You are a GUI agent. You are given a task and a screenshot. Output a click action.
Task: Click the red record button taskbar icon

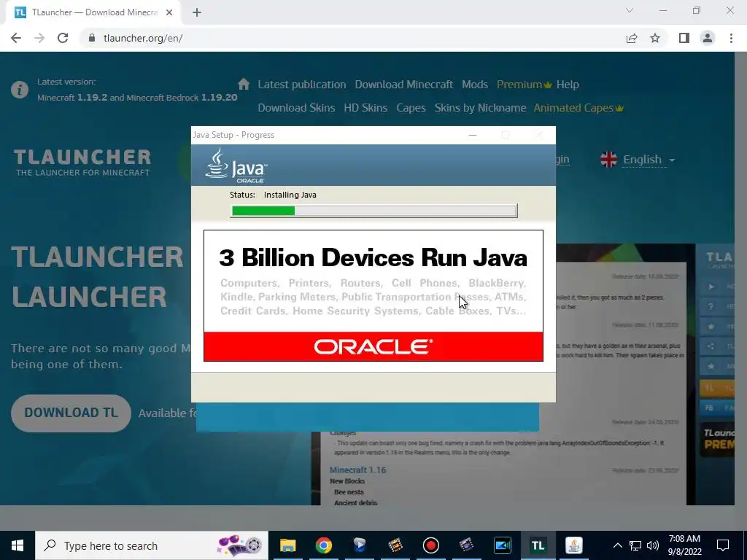coord(430,545)
